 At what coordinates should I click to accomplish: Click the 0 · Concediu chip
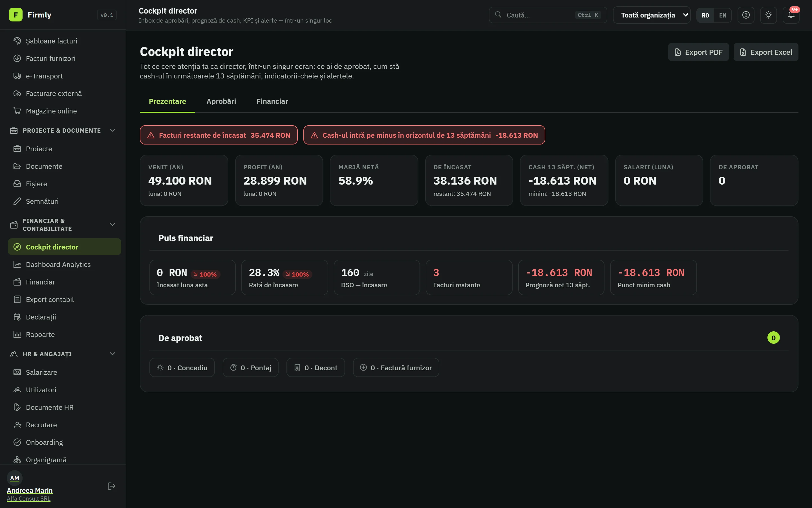click(x=182, y=367)
